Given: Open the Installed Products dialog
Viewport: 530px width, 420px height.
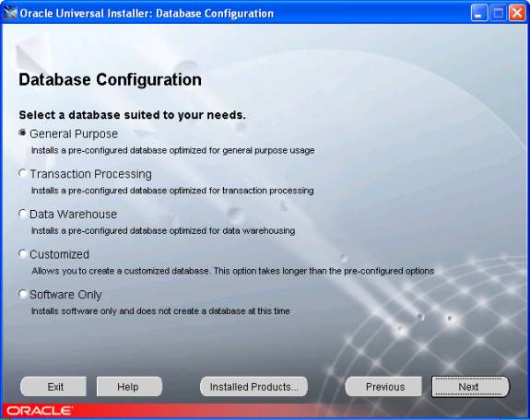Looking at the screenshot, I should pos(253,387).
